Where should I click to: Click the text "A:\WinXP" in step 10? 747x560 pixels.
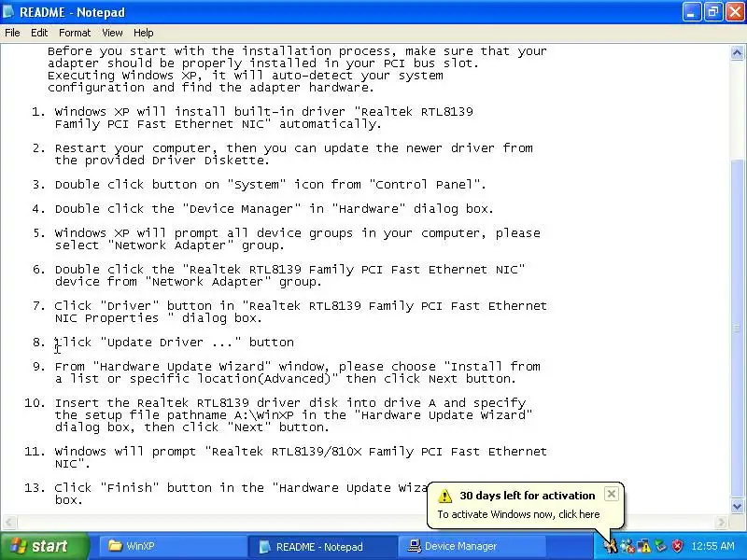(264, 415)
